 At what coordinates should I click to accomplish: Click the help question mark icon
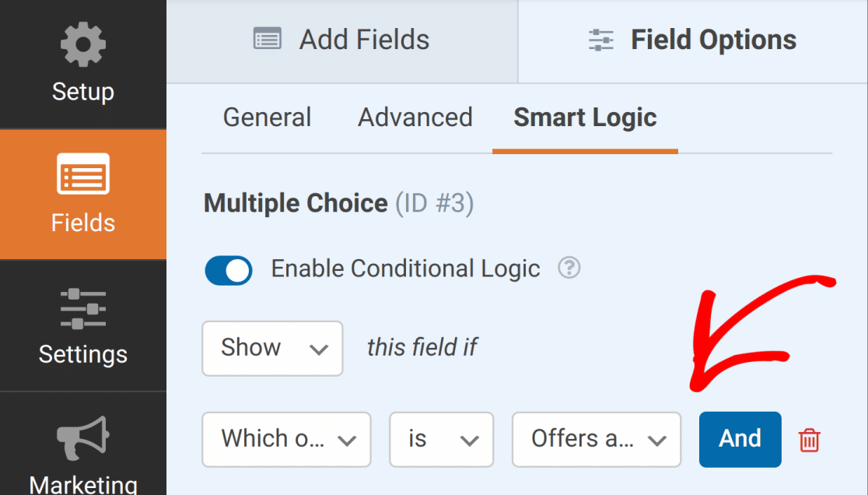569,269
